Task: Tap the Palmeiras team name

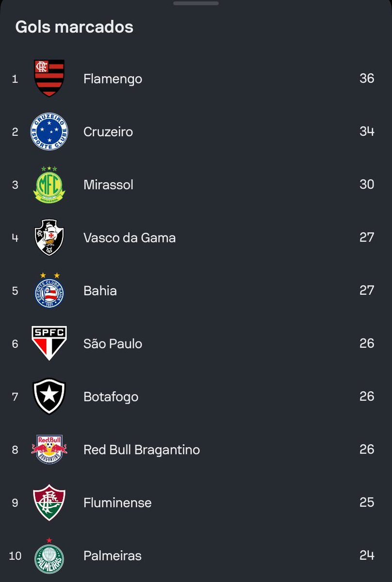Action: 112,555
